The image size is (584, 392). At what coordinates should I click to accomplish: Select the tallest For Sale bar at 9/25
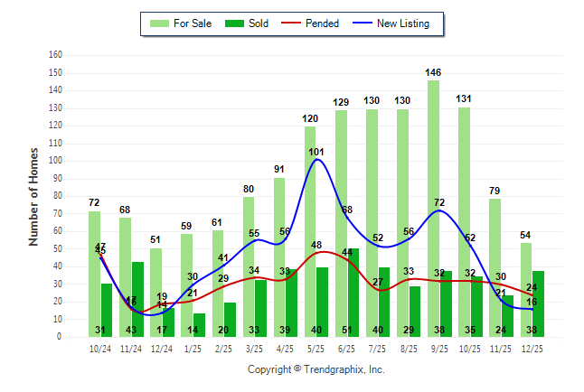pyautogui.click(x=434, y=208)
